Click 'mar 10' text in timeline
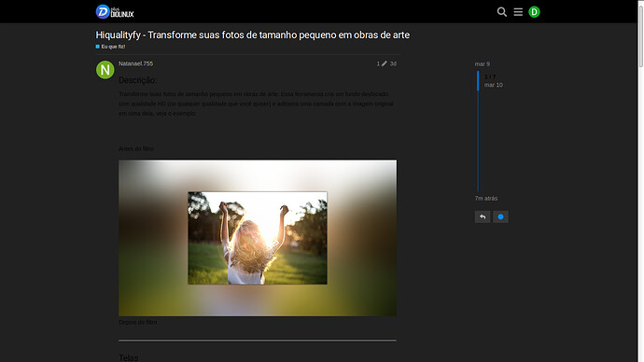 click(x=494, y=85)
